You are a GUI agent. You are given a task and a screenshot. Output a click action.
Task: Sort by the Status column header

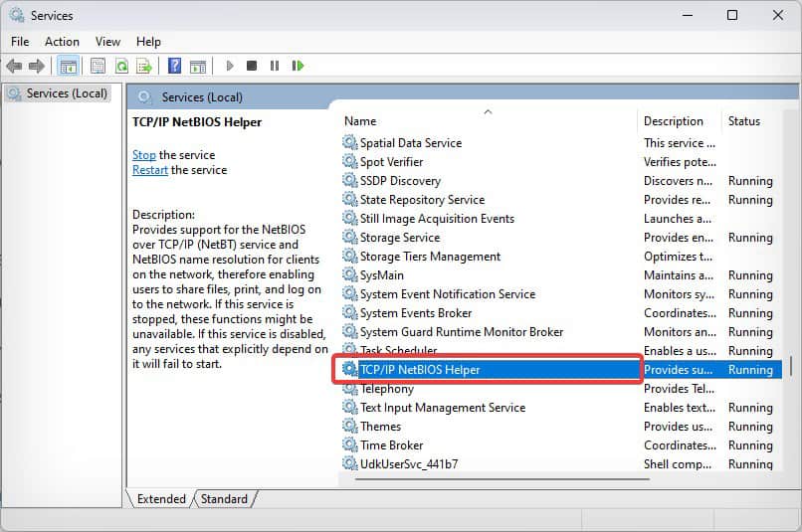743,121
